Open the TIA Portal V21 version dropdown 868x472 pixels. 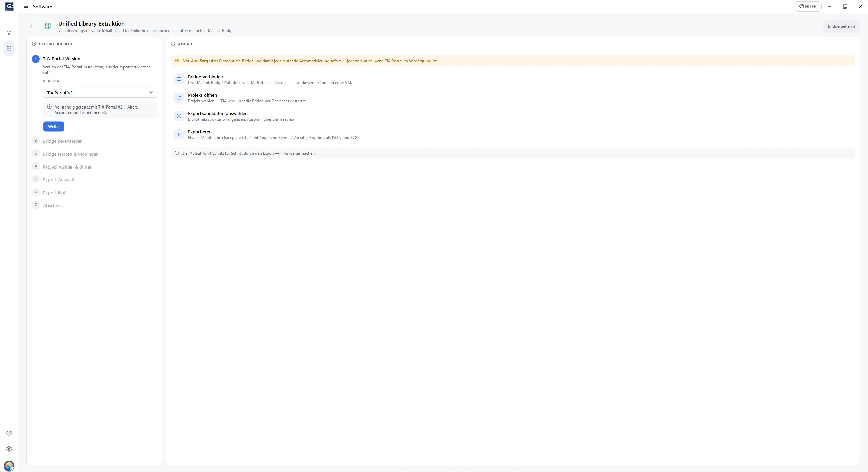pos(100,92)
